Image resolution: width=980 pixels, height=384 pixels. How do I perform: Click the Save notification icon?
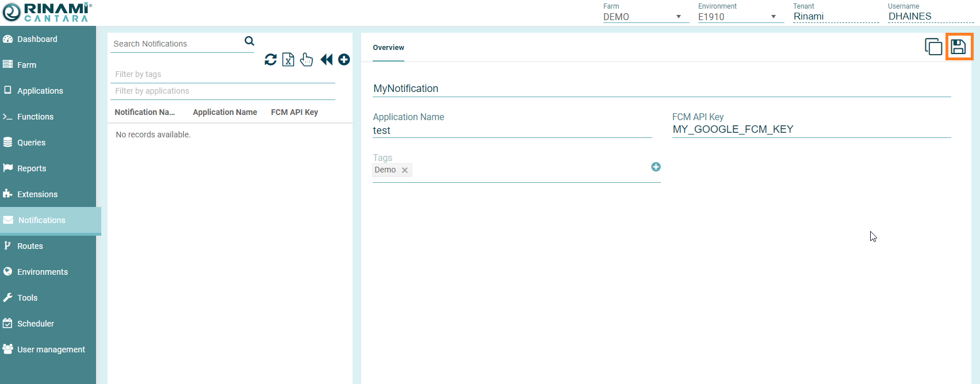click(x=958, y=47)
